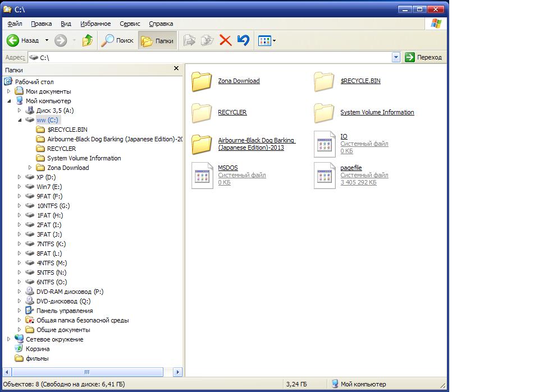Open the Избранное menu
Image resolution: width=539 pixels, height=392 pixels.
(95, 24)
